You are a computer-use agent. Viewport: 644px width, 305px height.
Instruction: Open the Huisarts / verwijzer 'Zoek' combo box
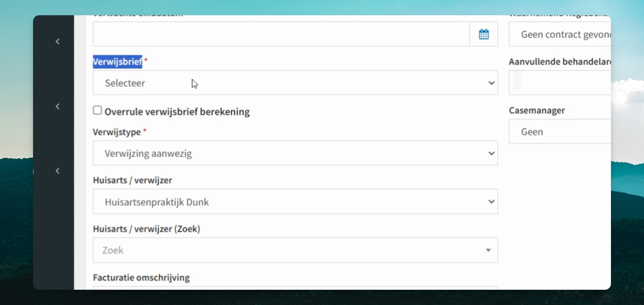pos(295,250)
